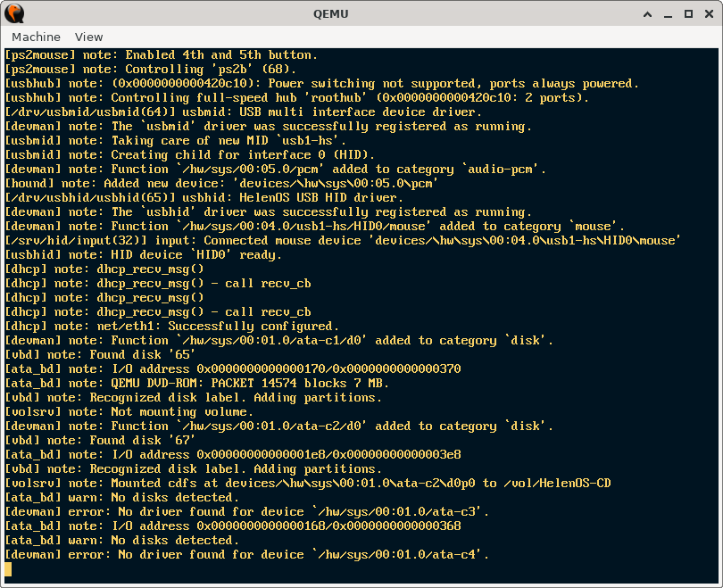
Task: Click 'HelenOS USB HID driver.' line
Action: click(x=204, y=198)
